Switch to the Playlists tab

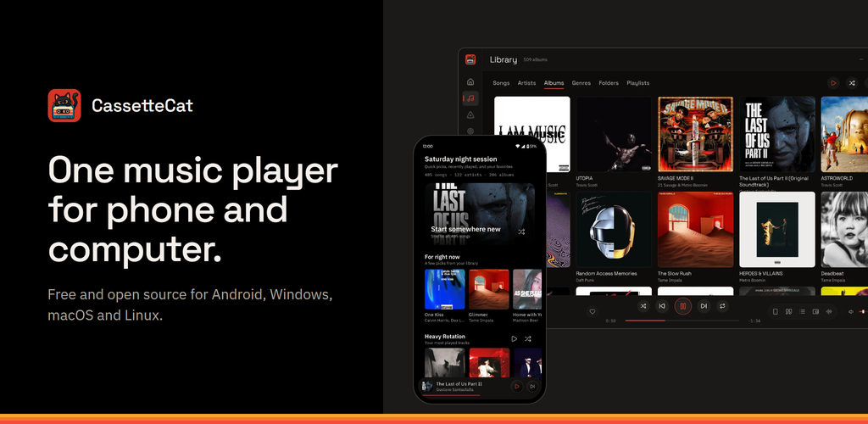[x=637, y=83]
